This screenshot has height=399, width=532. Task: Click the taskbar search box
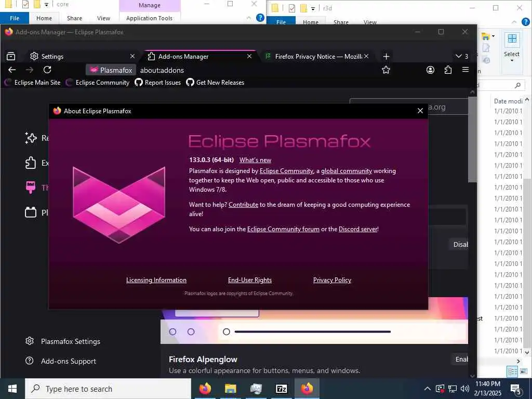point(108,389)
